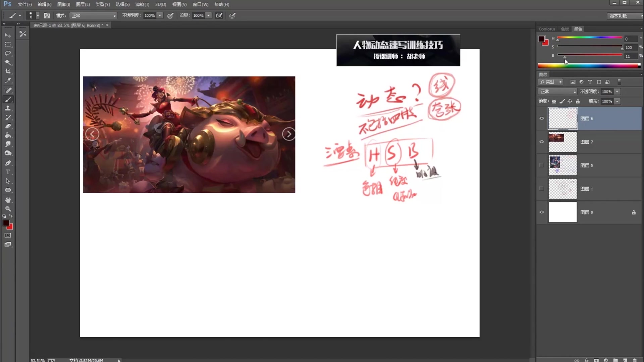Screen dimensions: 644x362
Task: Select the Healing Brush tool
Action: (8, 90)
